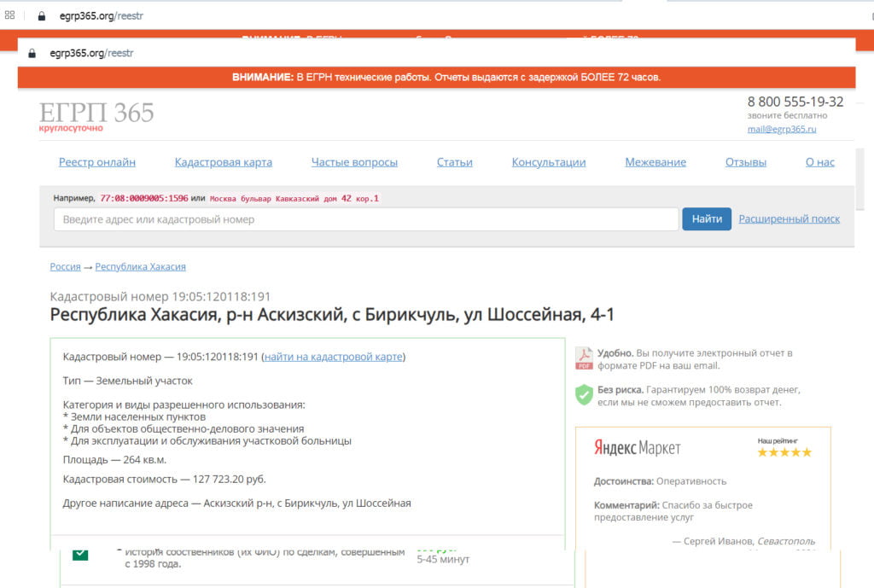The width and height of the screenshot is (874, 588).
Task: Click the PDF document icon
Action: 584,358
